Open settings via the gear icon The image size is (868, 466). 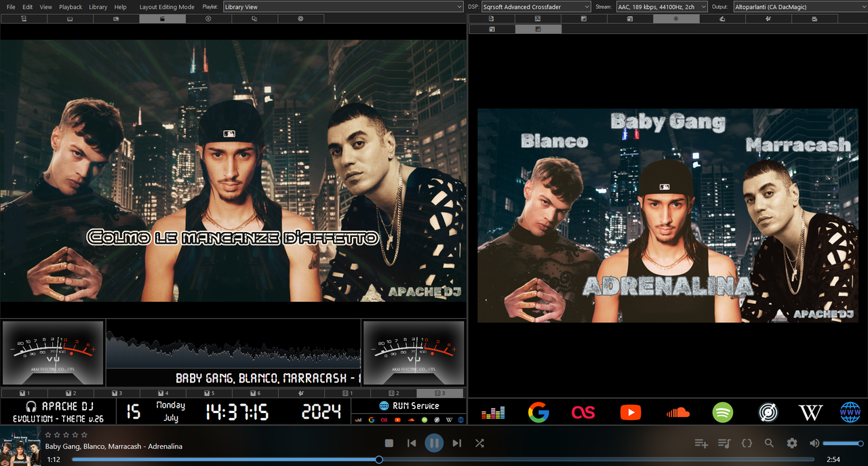click(792, 443)
